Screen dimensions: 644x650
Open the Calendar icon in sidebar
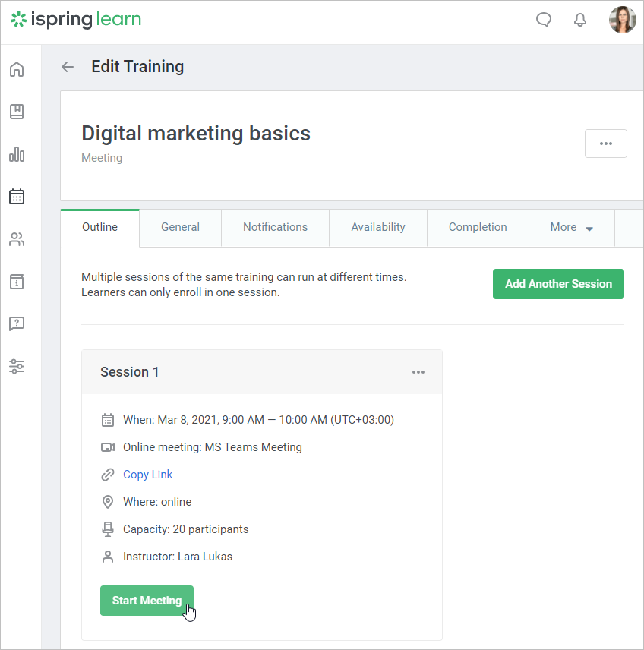(17, 197)
